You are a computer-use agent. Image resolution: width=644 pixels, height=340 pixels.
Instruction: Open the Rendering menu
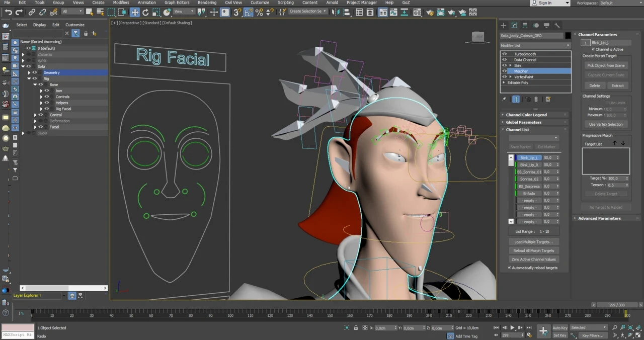tap(207, 3)
